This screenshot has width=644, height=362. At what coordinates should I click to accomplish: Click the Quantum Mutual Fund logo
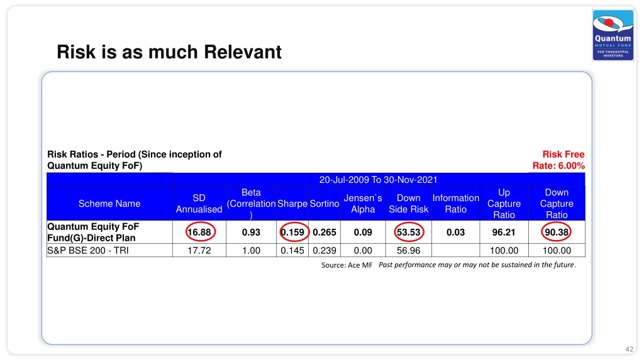click(613, 35)
